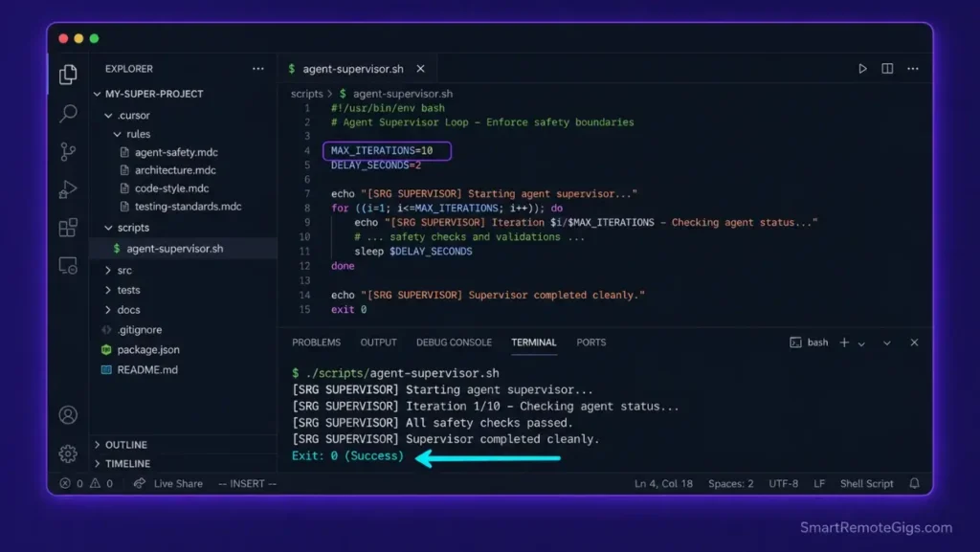Switch to the Terminal panel tab
980x552 pixels.
pyautogui.click(x=534, y=342)
